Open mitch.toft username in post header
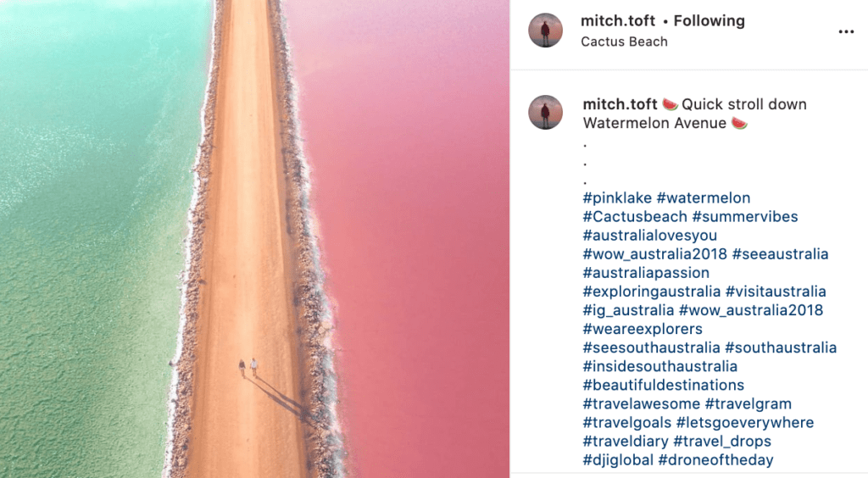The height and width of the screenshot is (478, 868). [618, 21]
